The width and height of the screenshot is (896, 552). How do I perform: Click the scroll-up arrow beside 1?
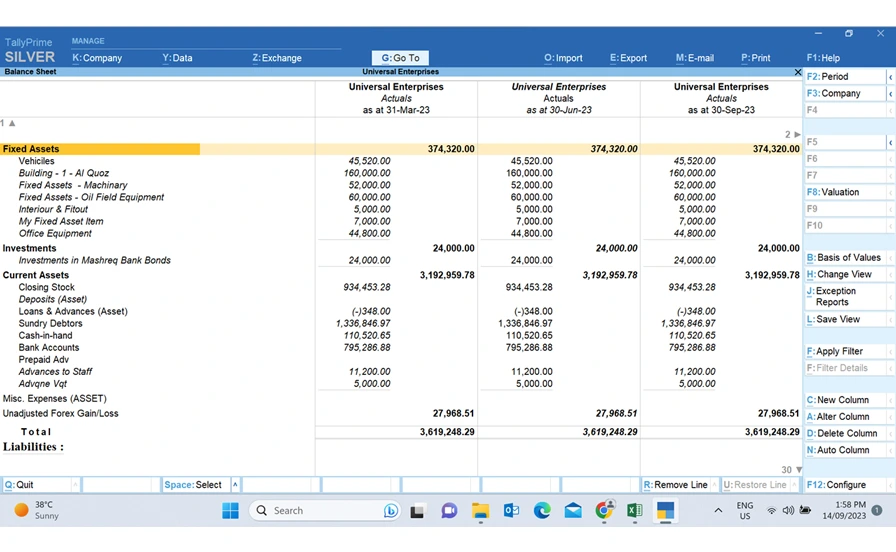12,123
